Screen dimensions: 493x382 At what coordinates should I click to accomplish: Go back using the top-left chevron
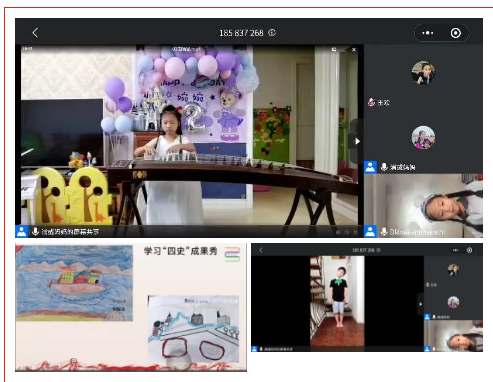point(35,33)
